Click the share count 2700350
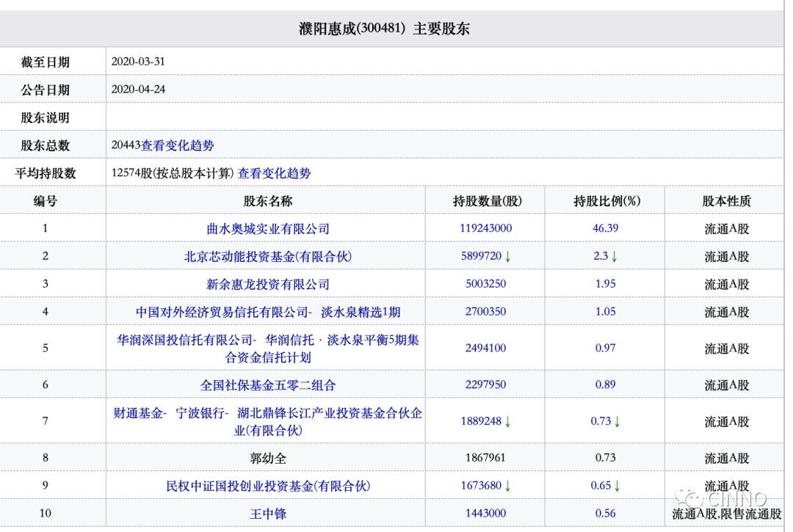Viewport: 793px width, 532px height. tap(485, 312)
